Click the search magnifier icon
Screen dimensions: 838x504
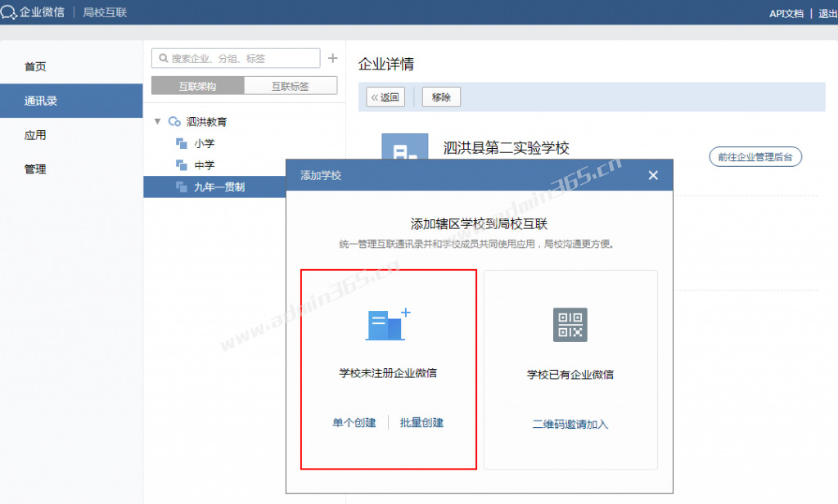coord(164,58)
